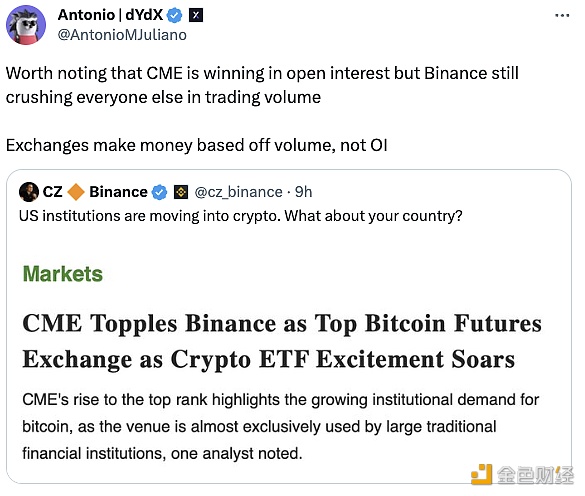Click the Binance logo affiliate badge

point(181,192)
